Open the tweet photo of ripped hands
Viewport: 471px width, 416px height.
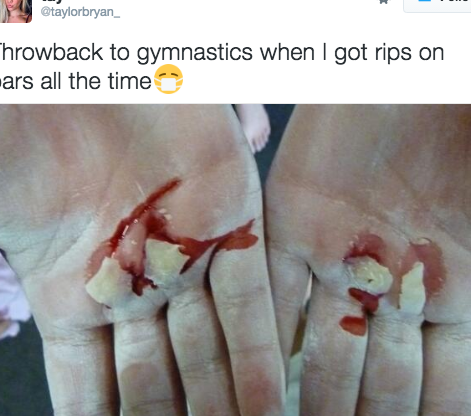235,260
